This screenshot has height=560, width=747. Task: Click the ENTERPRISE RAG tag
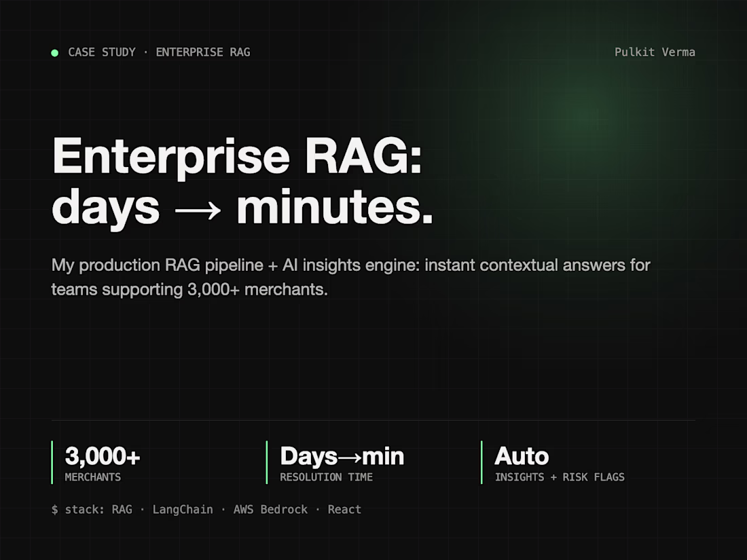coord(203,52)
